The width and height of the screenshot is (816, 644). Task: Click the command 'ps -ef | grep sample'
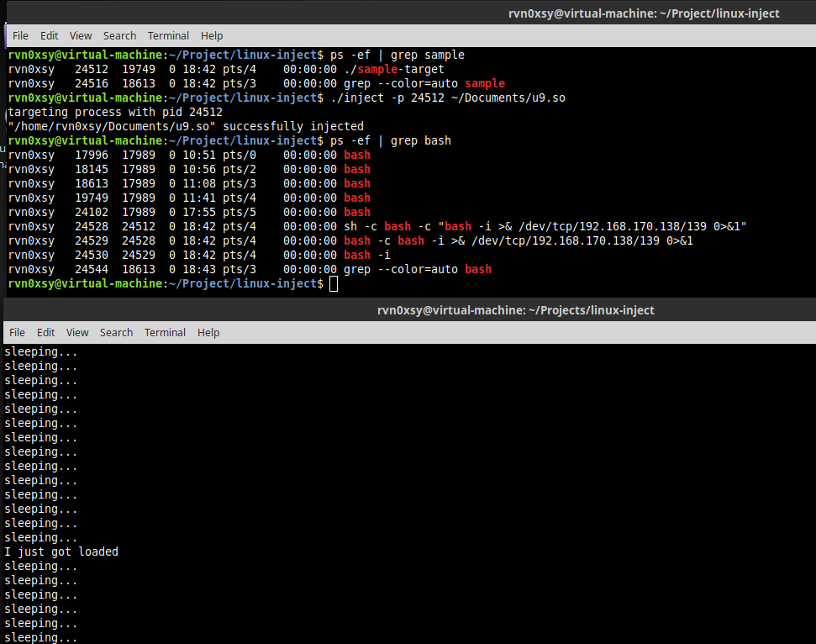click(x=397, y=55)
